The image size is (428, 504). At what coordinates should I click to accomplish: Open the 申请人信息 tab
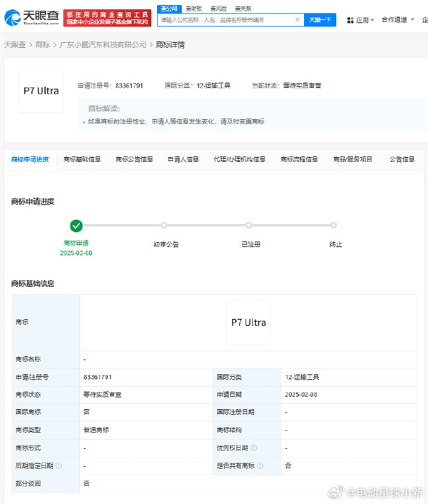[183, 159]
